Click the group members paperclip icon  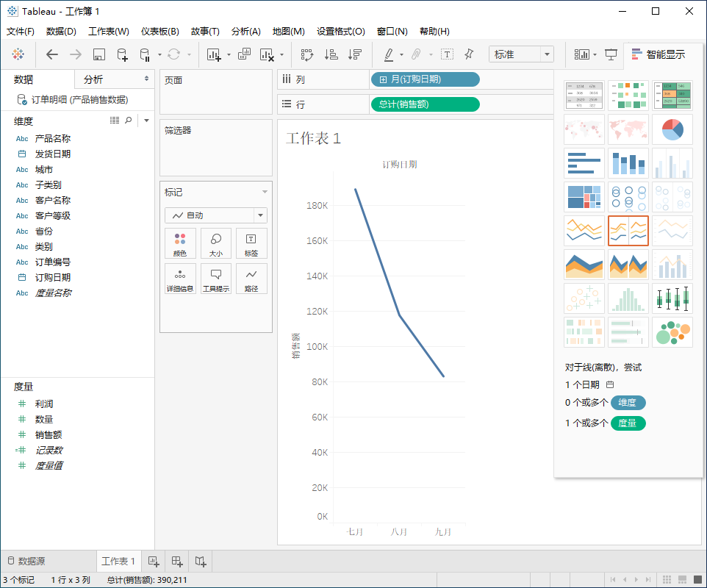tap(416, 54)
